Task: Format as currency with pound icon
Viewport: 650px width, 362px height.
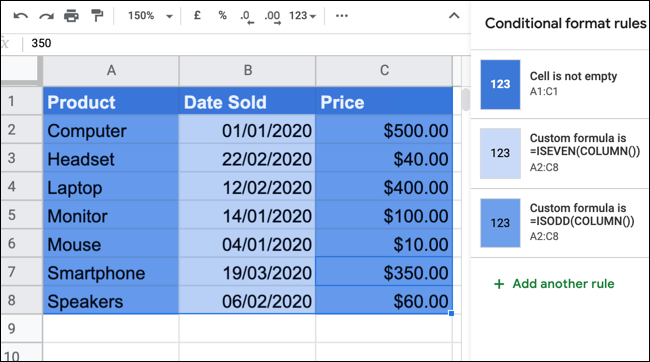Action: tap(197, 16)
